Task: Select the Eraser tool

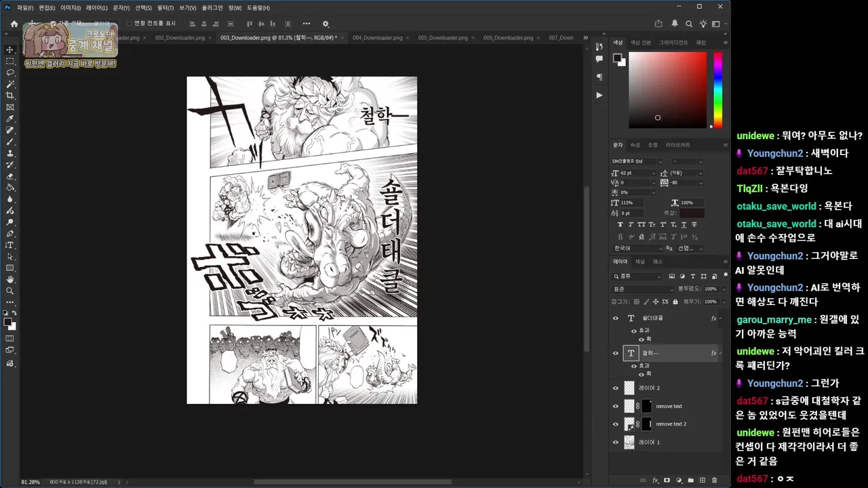Action: click(x=9, y=176)
